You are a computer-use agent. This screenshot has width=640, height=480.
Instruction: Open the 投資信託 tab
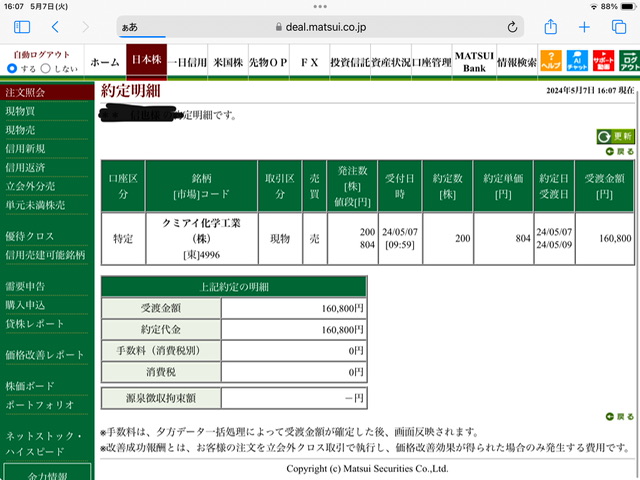pyautogui.click(x=350, y=62)
